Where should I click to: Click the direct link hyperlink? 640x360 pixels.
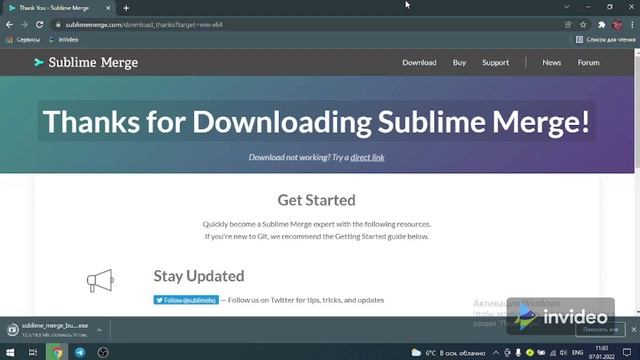click(x=367, y=157)
